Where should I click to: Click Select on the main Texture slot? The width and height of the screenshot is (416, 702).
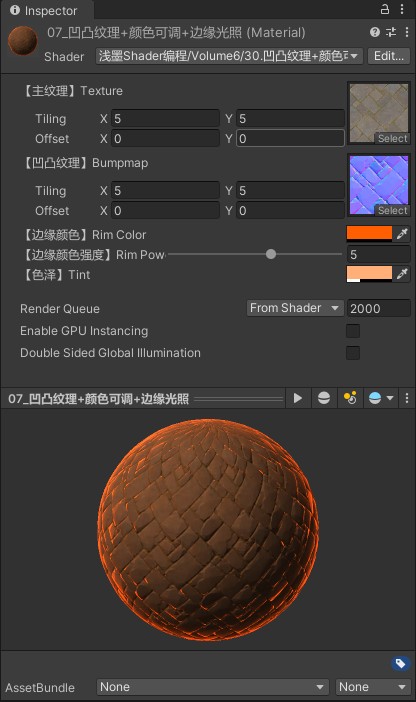pyautogui.click(x=392, y=138)
